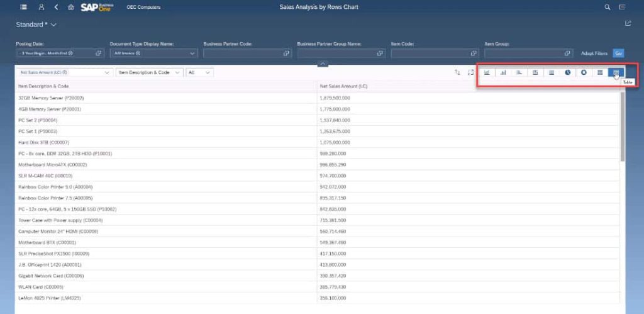Open value help for Posting Date
Screen dimensions: 644x314
(x=99, y=53)
